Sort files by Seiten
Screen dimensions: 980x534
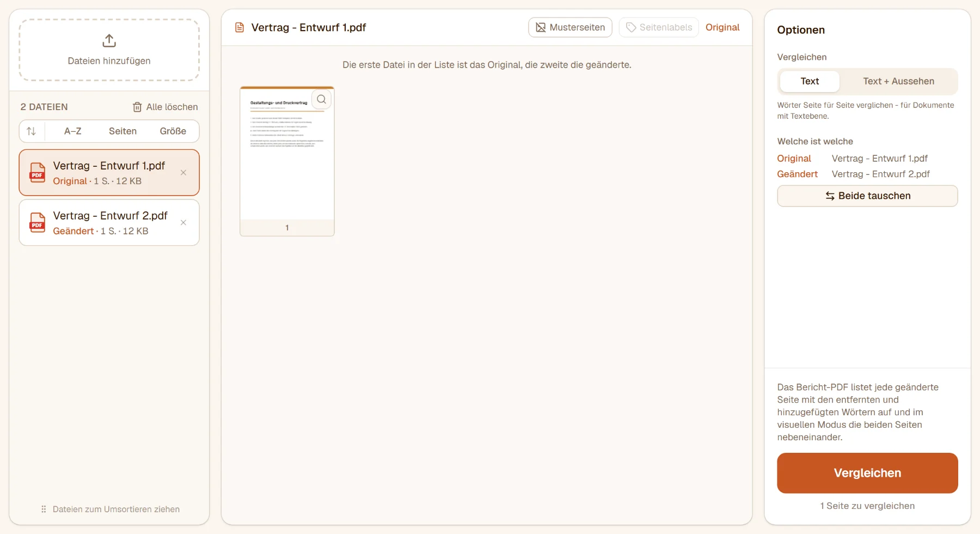coord(122,131)
